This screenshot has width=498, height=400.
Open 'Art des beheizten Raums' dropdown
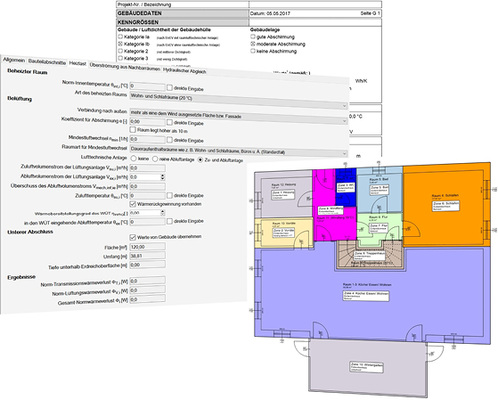(238, 100)
